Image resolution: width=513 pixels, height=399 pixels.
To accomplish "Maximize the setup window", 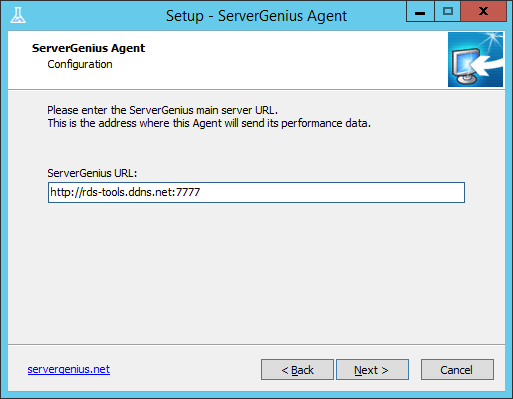I will 448,12.
